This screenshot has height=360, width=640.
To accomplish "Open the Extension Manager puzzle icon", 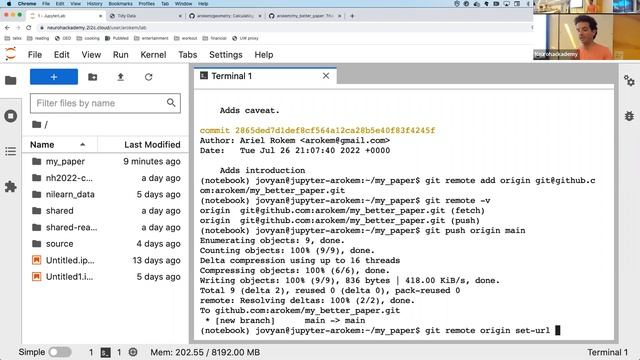I will [11, 187].
